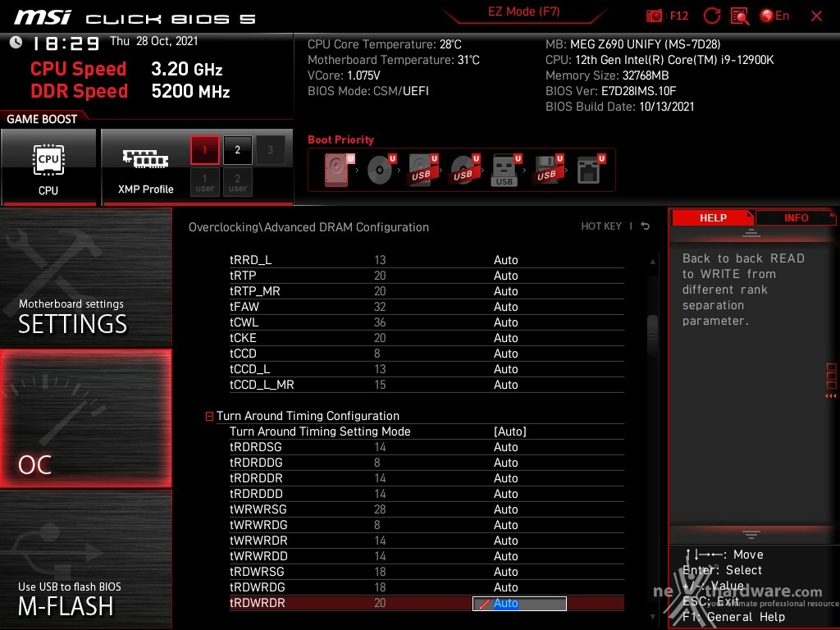Click the back arrow next to HOT KEY
The height and width of the screenshot is (630, 840).
click(x=645, y=226)
